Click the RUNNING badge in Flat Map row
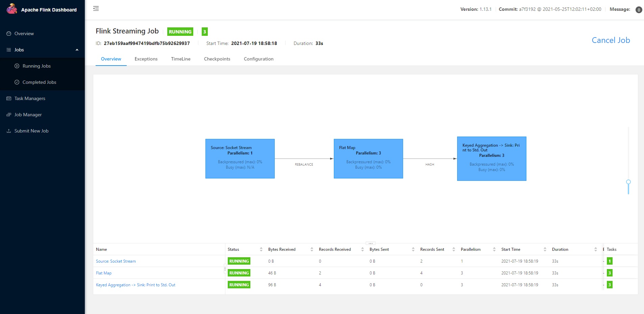 (x=239, y=273)
